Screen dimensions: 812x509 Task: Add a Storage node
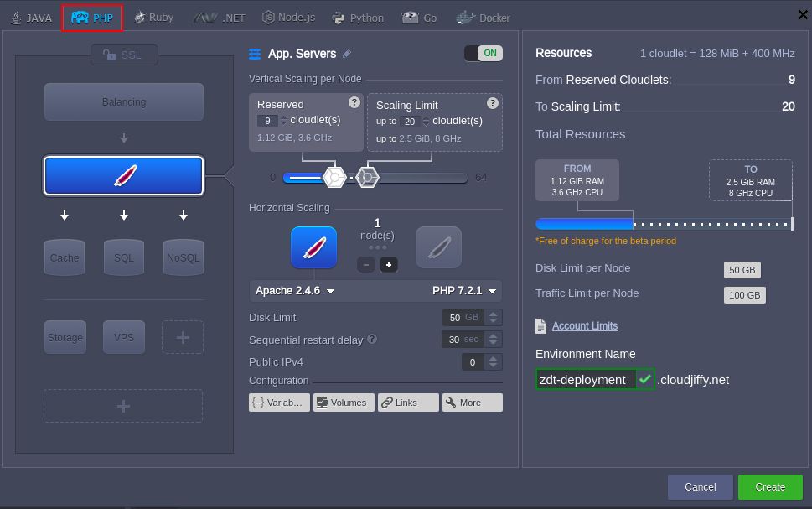pos(65,337)
